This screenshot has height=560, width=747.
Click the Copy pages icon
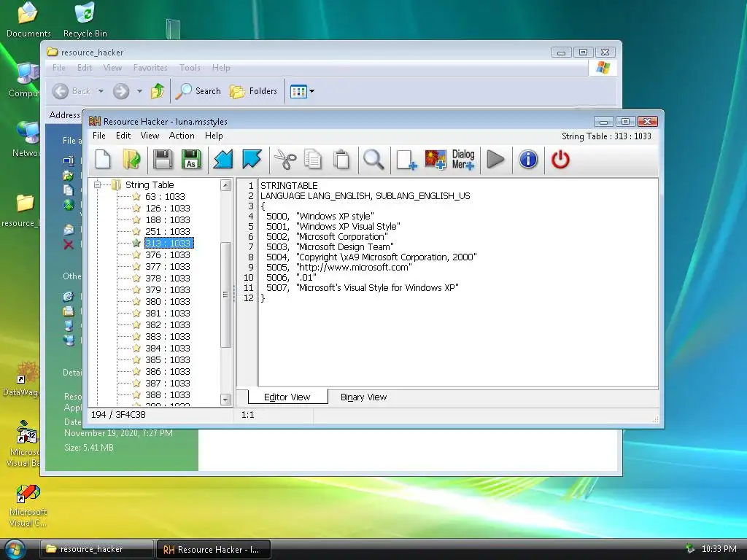(x=312, y=160)
